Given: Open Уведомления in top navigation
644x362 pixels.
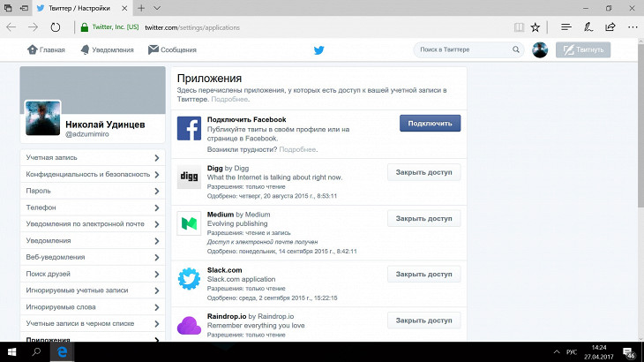Looking at the screenshot, I should pos(109,50).
